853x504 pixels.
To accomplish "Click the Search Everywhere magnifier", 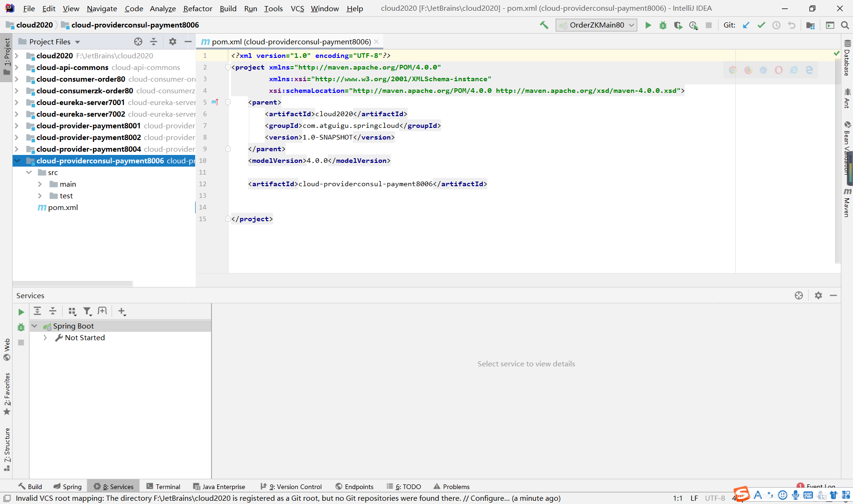I will click(845, 25).
